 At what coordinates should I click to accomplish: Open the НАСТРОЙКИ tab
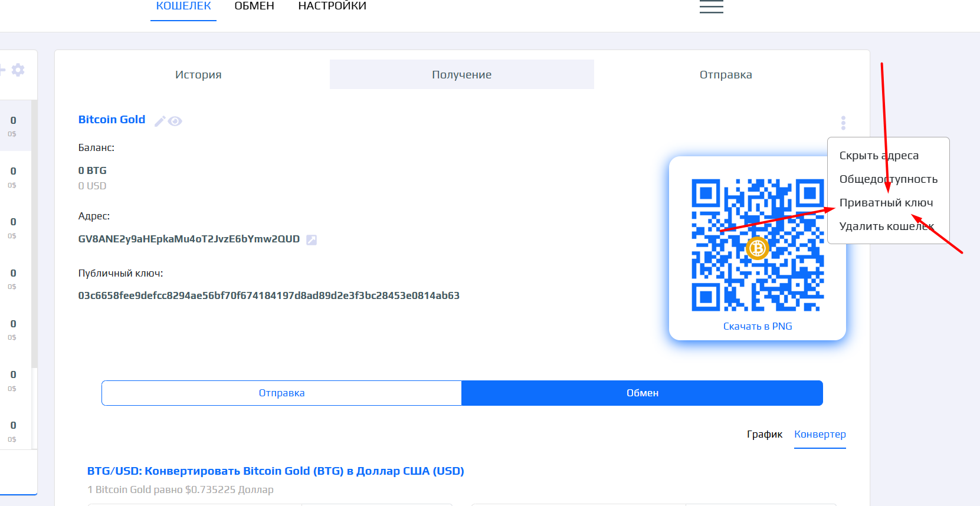click(332, 6)
